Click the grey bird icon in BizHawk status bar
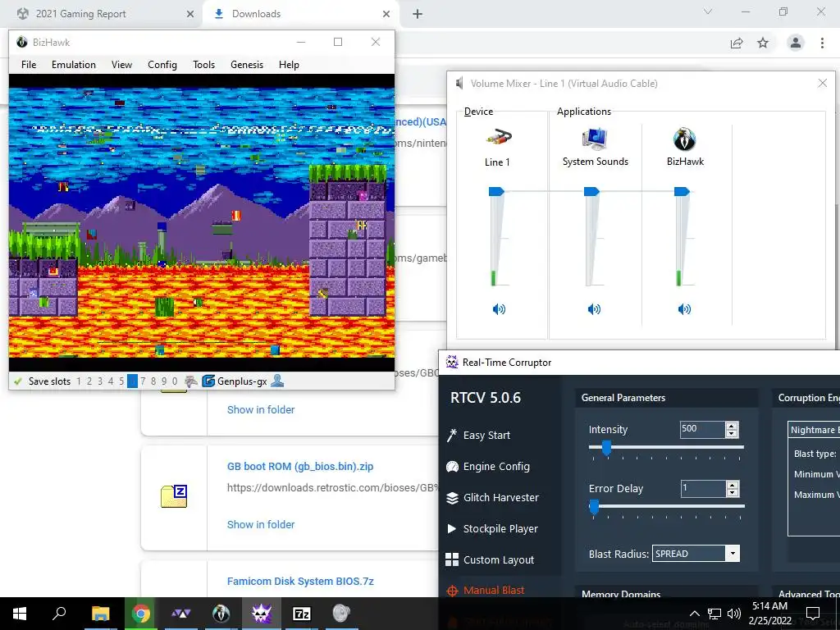This screenshot has height=630, width=840. coord(190,381)
